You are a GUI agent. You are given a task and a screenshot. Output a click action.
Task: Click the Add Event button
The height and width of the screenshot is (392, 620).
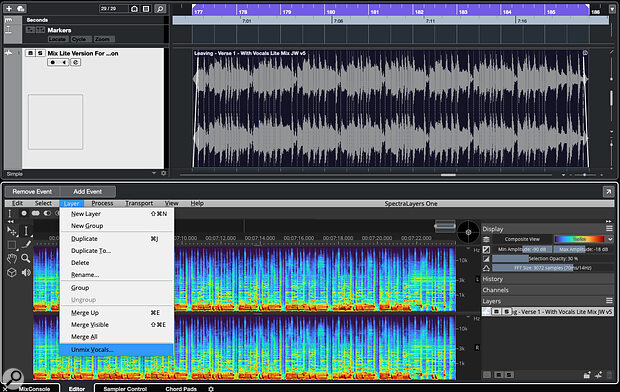[88, 192]
